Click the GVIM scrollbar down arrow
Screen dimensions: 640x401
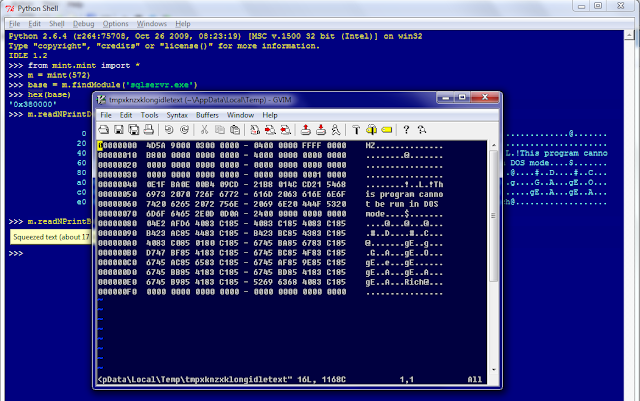click(x=493, y=369)
